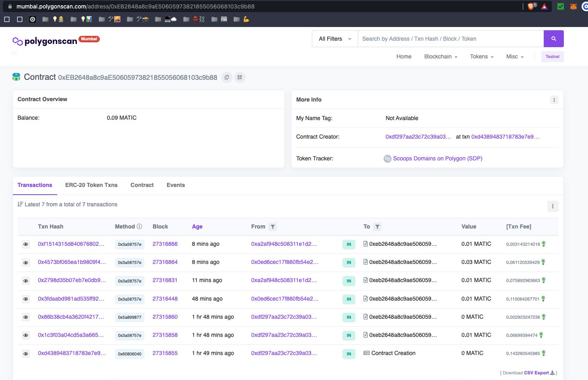The image size is (588, 380).
Task: Open the All Filters dropdown
Action: pos(335,39)
